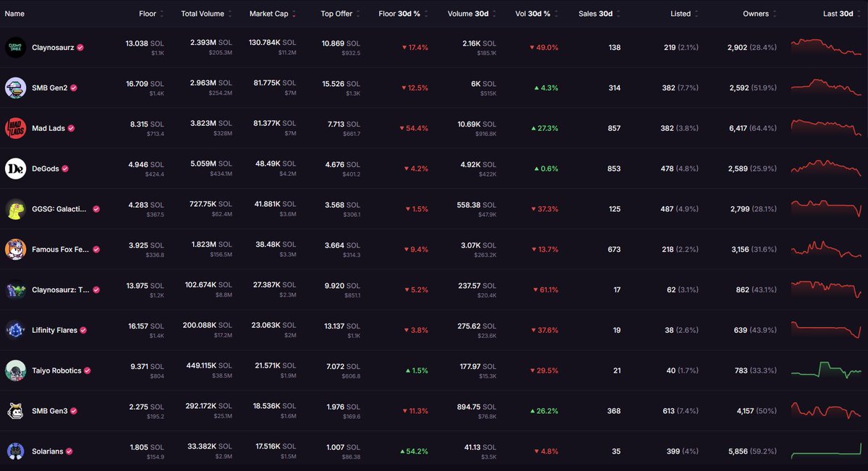Open the SMB Gen3 collection name link
Viewport: 868px width, 471px height.
click(50, 411)
